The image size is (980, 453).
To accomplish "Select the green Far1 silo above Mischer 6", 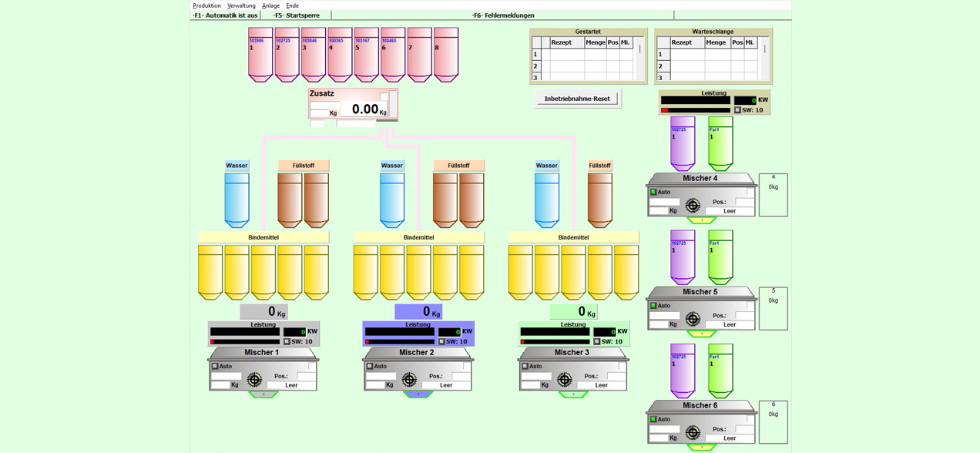I will pos(720,371).
